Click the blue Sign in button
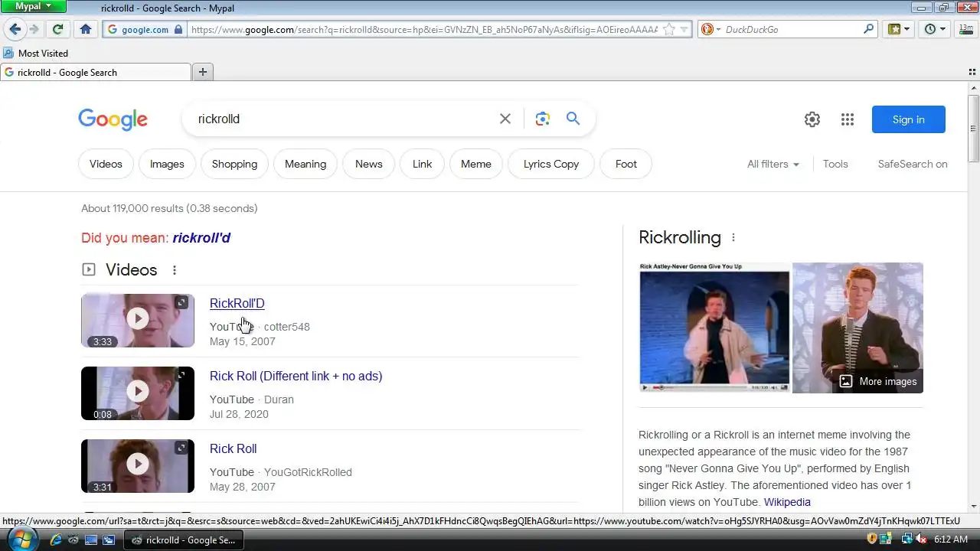The height and width of the screenshot is (551, 980). tap(909, 119)
